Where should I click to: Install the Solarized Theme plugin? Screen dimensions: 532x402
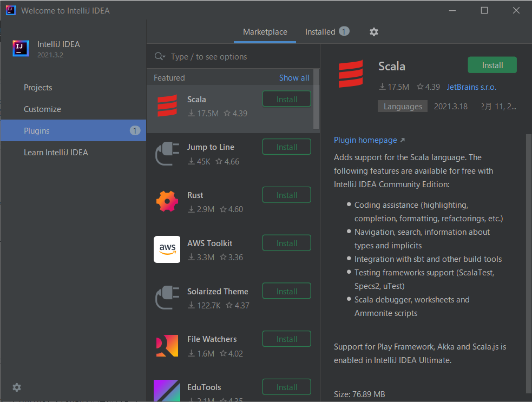(287, 291)
